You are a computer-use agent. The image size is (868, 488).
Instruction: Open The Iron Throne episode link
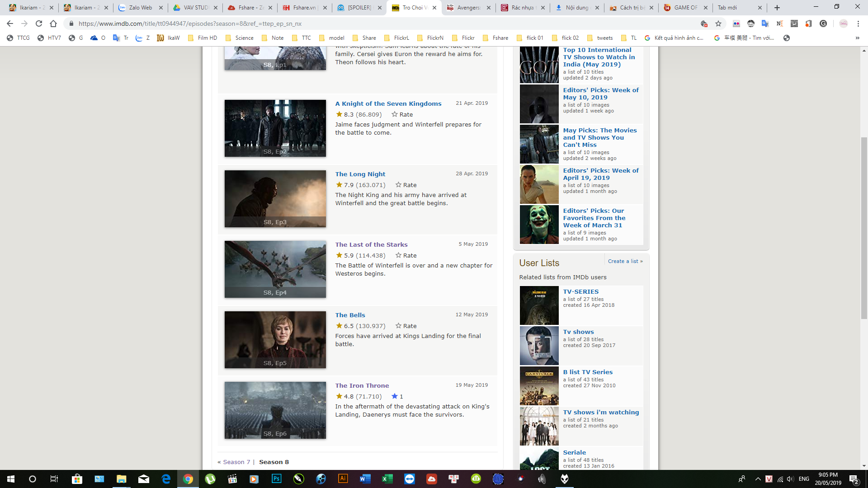pos(362,385)
